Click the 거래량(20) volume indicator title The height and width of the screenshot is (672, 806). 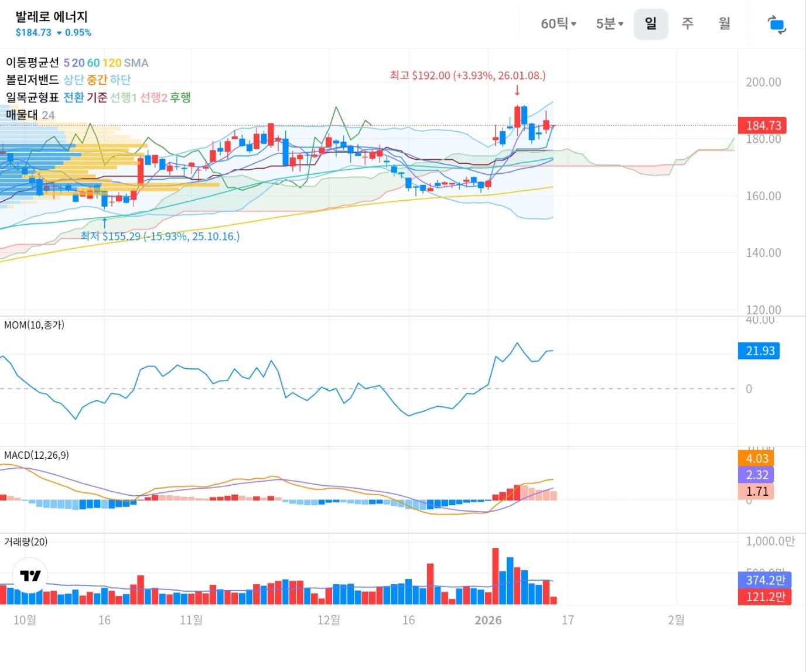coord(26,541)
